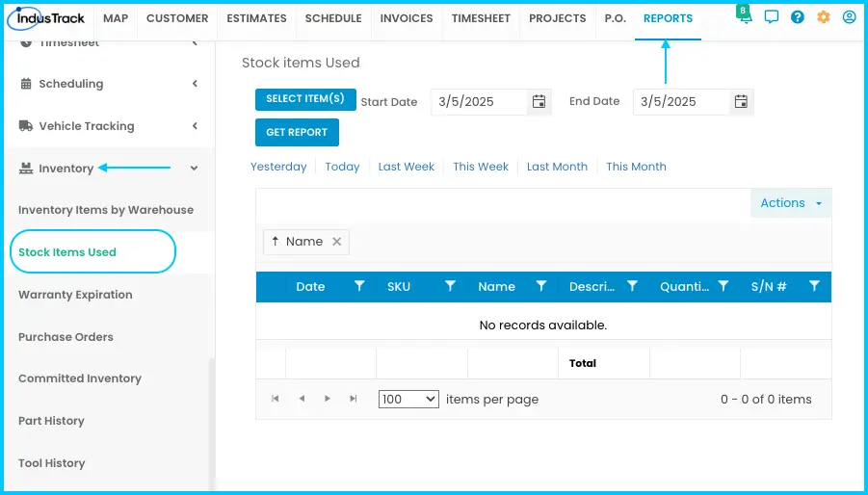Expand the Timesheet sidebar section chevron
The image size is (868, 495).
click(x=195, y=42)
